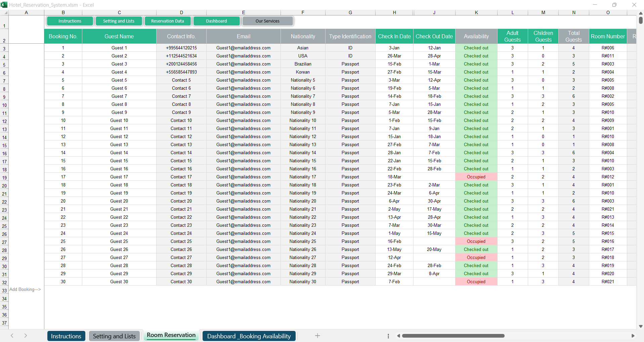Switch to Dashboard_Booking Availability sheet tab
Screen dimensions: 644x342
249,336
